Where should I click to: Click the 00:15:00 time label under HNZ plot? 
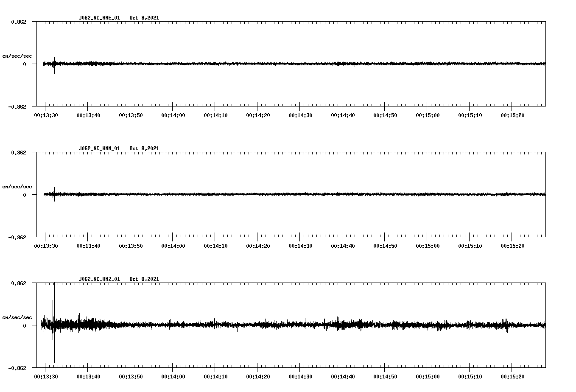428,377
